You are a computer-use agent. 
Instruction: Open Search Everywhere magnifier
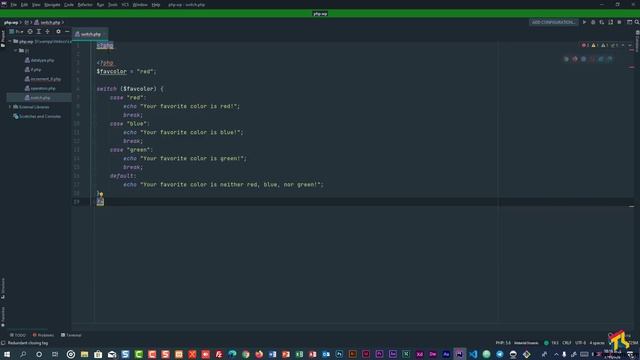pyautogui.click(x=637, y=22)
